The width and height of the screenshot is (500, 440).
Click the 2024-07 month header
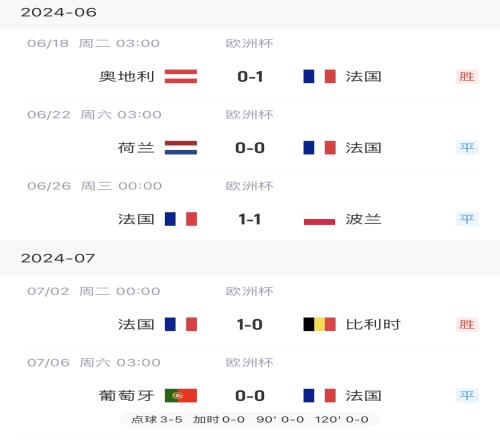pyautogui.click(x=58, y=258)
